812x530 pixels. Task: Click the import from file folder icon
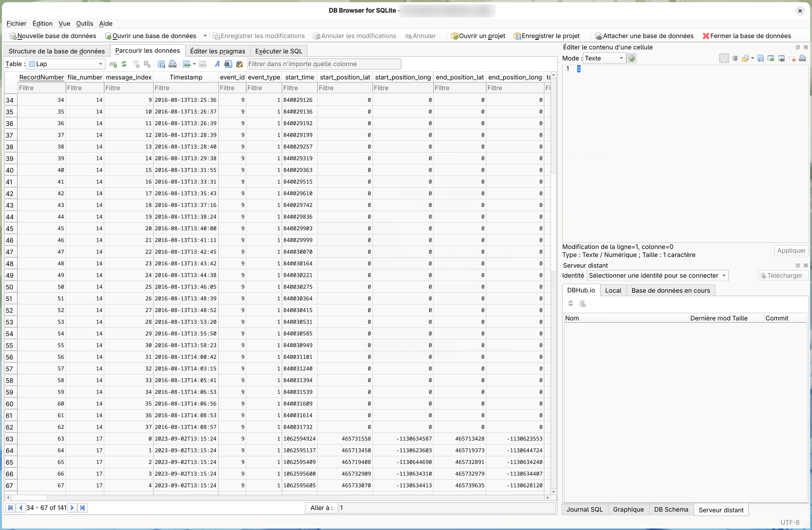[x=745, y=58]
